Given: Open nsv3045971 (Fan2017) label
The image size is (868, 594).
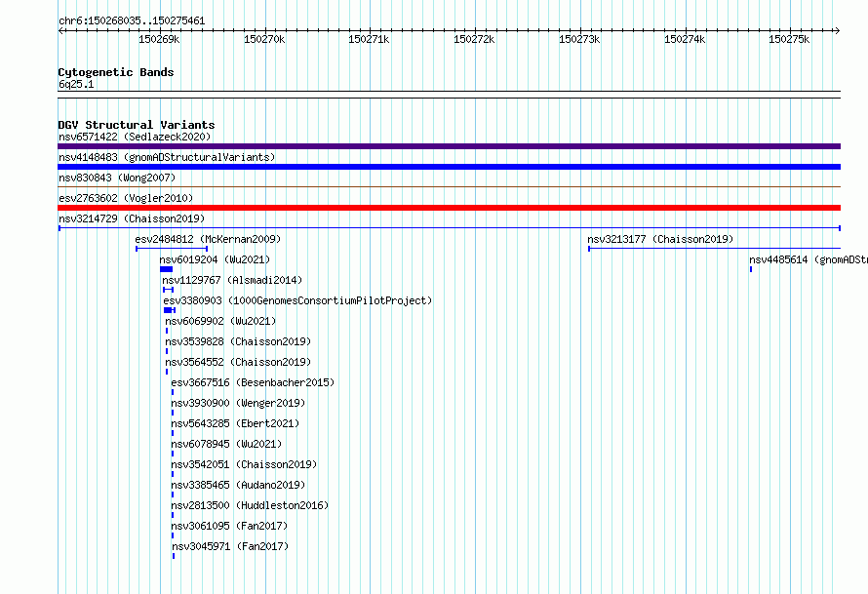Looking at the screenshot, I should coord(230,546).
